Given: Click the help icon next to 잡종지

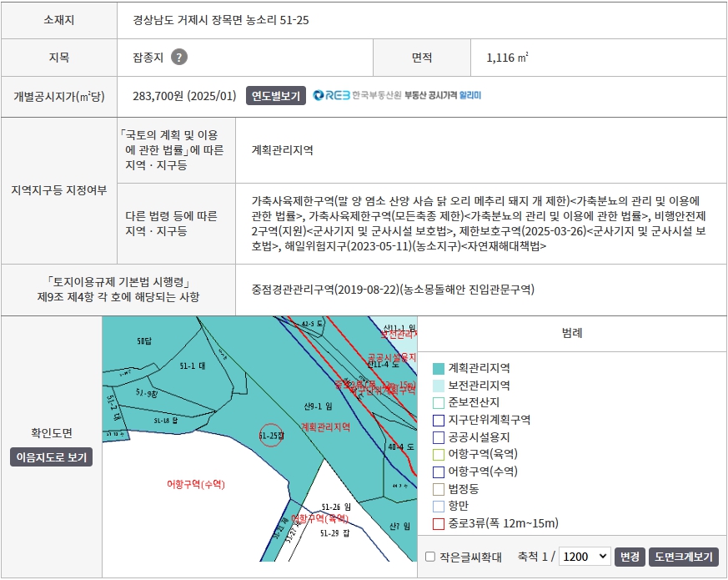Looking at the screenshot, I should click(178, 58).
